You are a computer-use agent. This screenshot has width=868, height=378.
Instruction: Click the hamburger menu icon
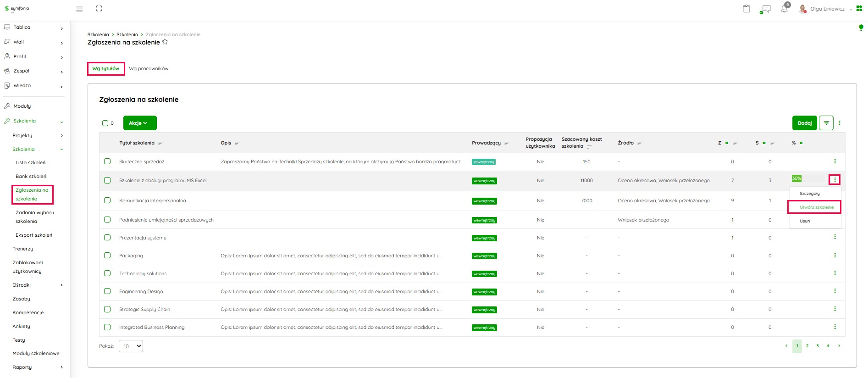79,9
